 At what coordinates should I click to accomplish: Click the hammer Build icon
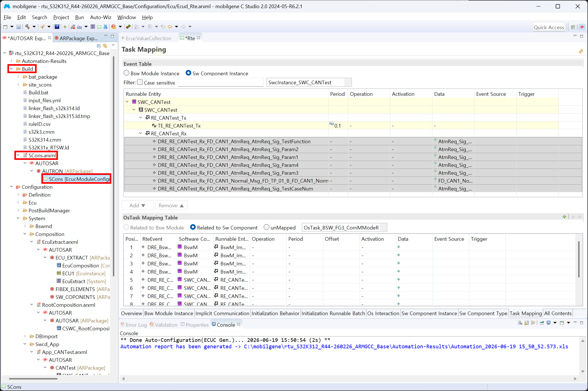pos(27,27)
